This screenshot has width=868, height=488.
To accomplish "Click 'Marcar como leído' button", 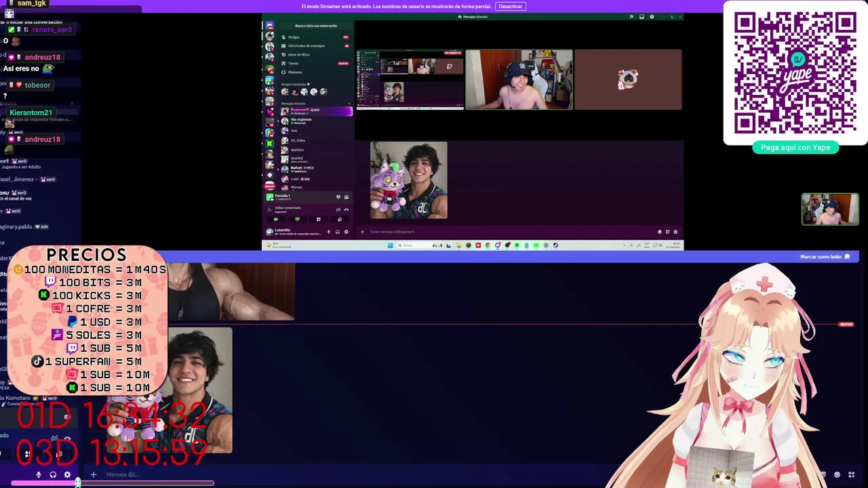I will [825, 257].
